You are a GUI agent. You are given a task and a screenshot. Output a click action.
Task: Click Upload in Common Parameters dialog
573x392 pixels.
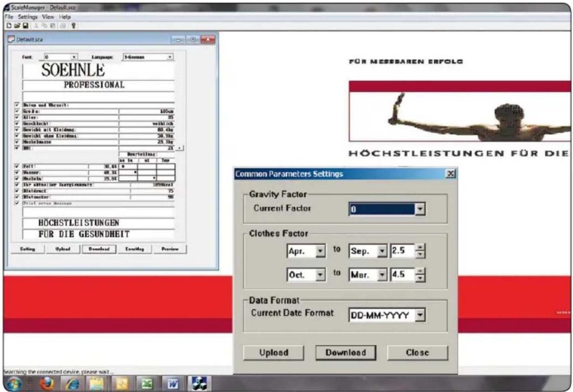(273, 353)
